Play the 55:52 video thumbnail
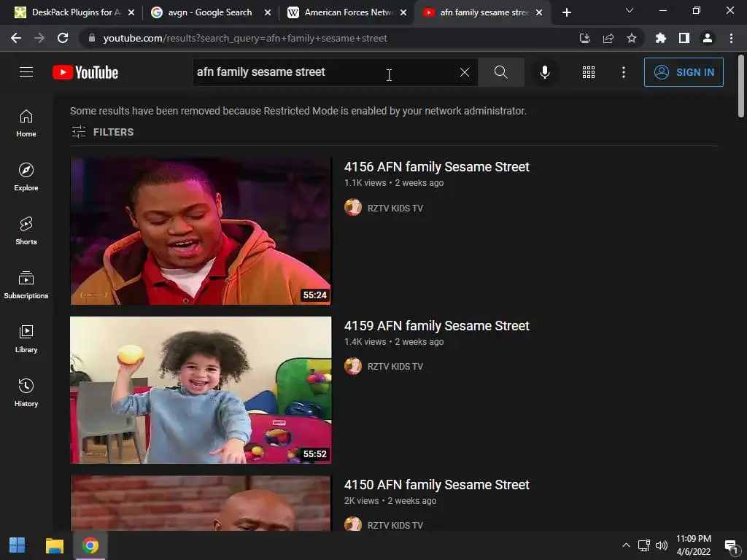The height and width of the screenshot is (560, 747). (201, 390)
